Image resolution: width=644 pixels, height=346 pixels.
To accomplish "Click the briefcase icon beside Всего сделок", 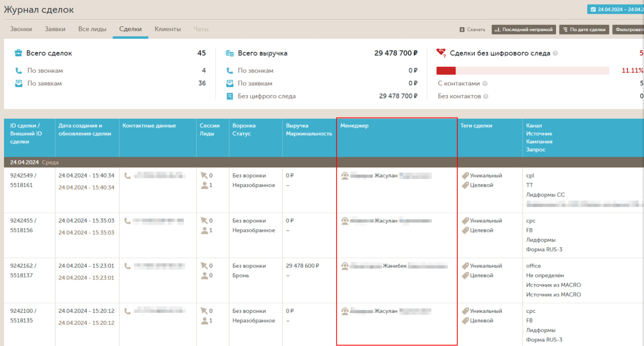I will pos(18,53).
